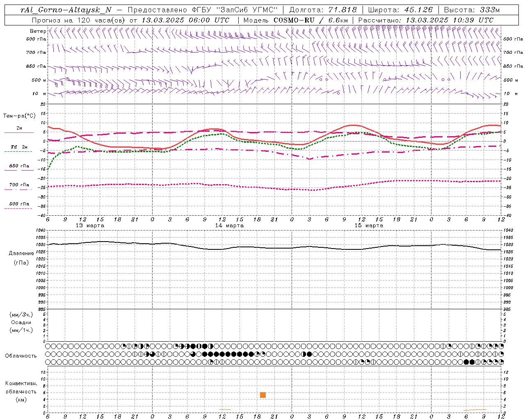Click "850 гПа" in the temperature legend

pyautogui.click(x=19, y=166)
